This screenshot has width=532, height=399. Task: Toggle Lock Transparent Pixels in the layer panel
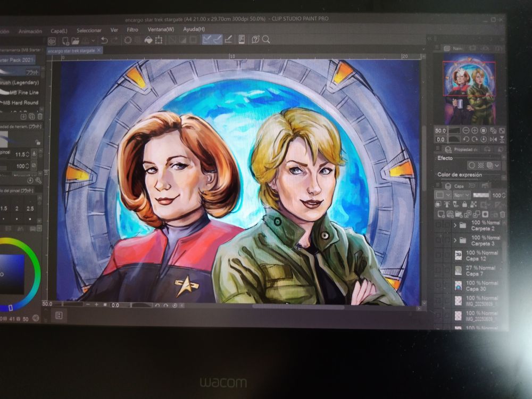(473, 204)
